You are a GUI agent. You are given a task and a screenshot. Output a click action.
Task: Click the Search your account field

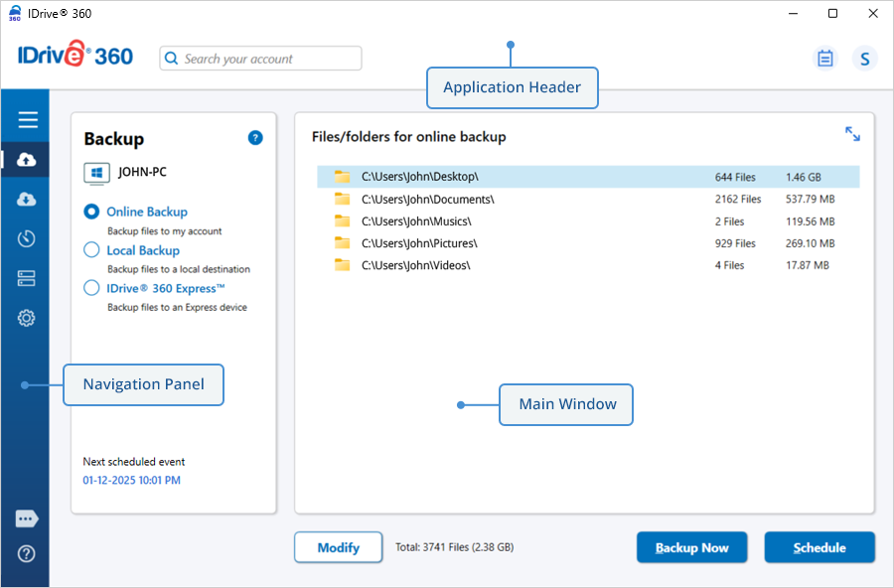[x=261, y=59]
